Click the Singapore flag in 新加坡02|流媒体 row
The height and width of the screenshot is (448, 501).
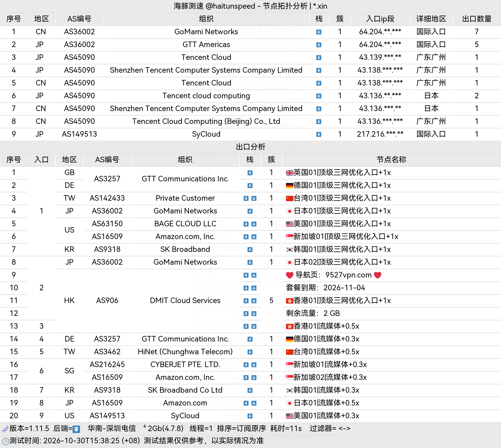pos(290,377)
